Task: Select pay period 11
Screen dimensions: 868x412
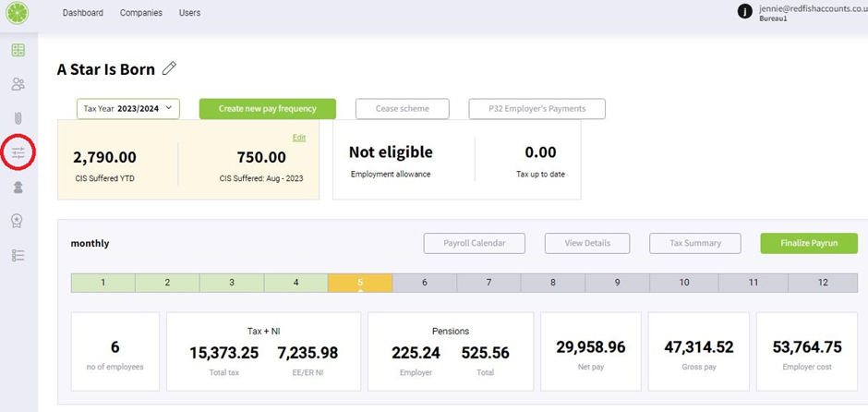Action: coord(753,283)
